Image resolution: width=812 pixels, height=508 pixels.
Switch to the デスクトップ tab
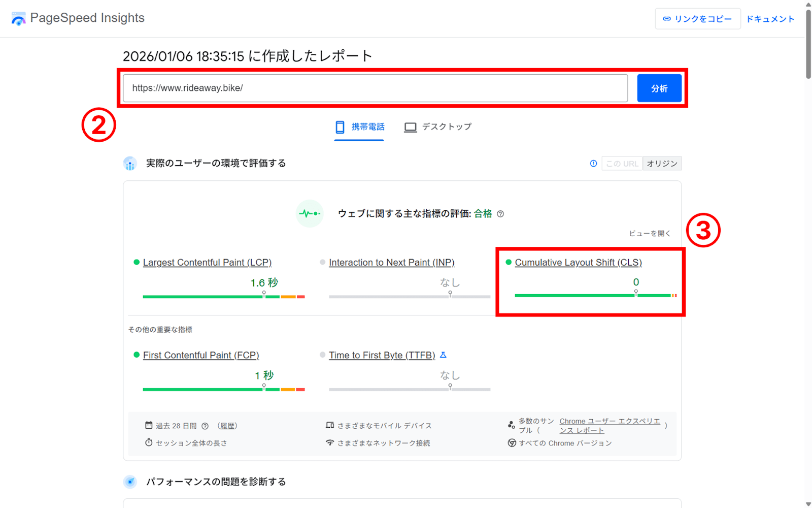(x=445, y=127)
